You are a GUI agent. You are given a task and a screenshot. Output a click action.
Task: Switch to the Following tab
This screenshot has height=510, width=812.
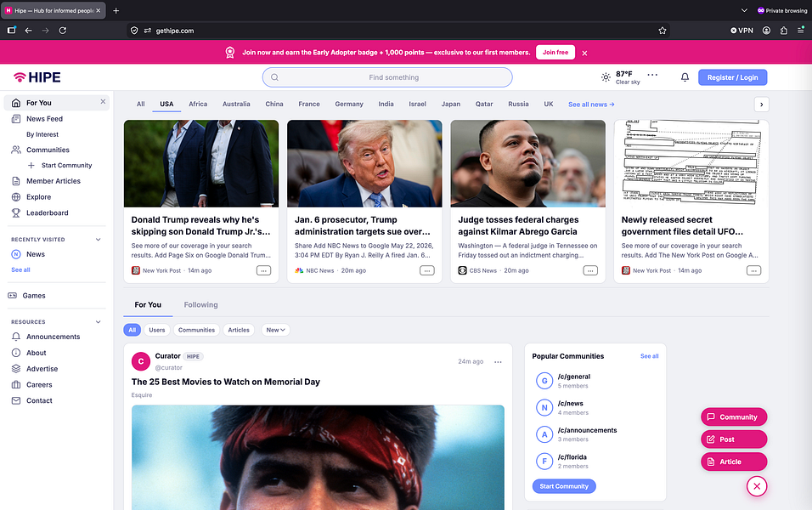click(201, 305)
